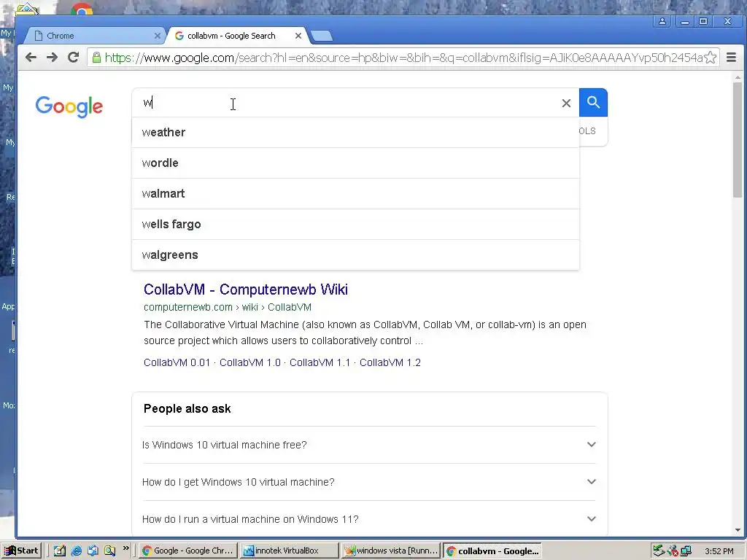Go forward with the browser forward arrow
This screenshot has width=747, height=560.
[52, 58]
